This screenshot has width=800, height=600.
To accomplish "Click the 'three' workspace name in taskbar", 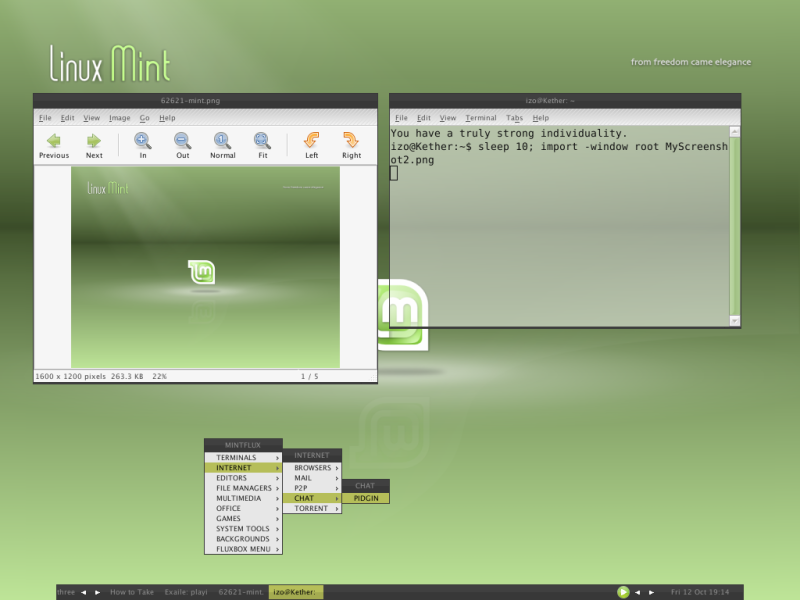I will pyautogui.click(x=66, y=592).
